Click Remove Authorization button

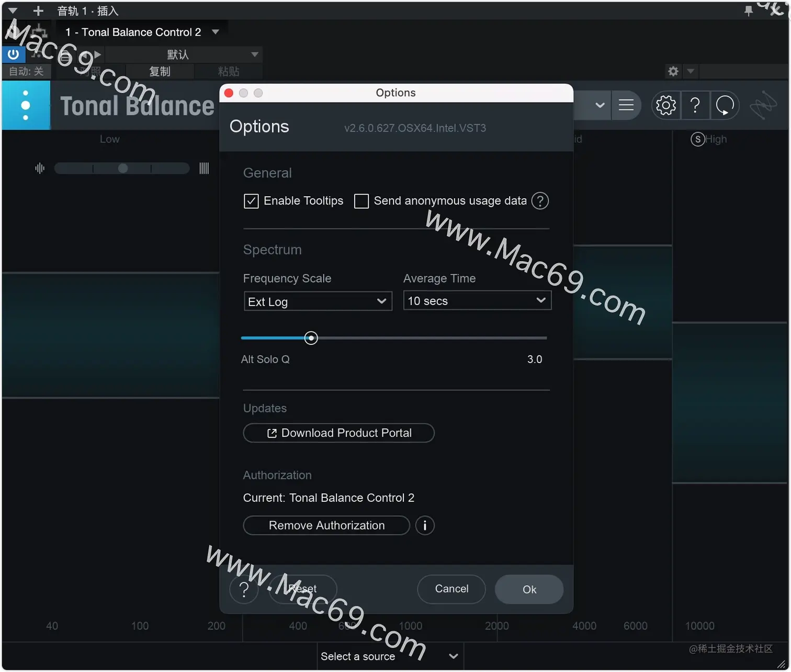[x=326, y=525]
